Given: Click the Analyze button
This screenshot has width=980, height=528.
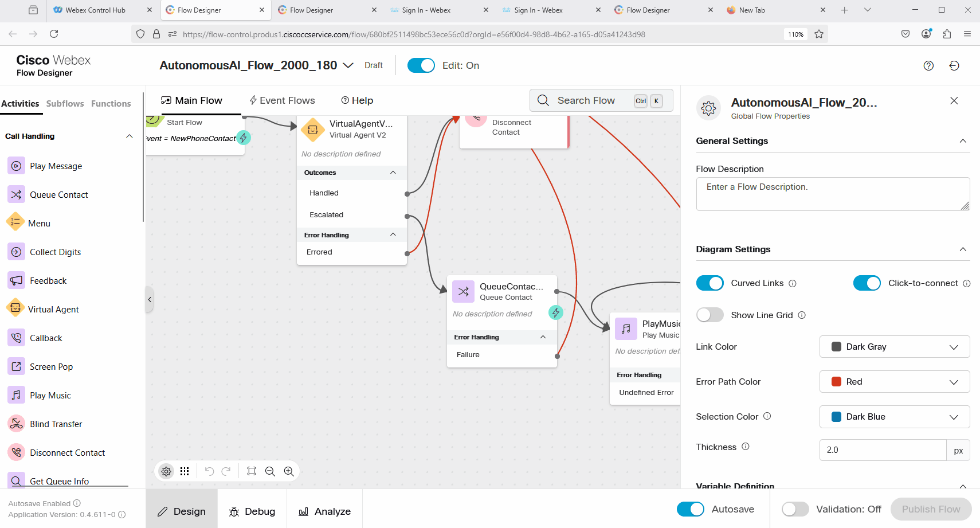Looking at the screenshot, I should [x=324, y=511].
